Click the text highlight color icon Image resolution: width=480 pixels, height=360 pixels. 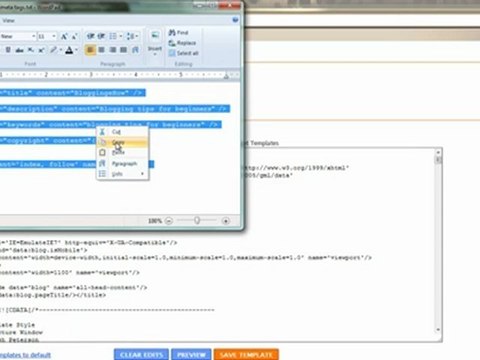tap(53, 50)
